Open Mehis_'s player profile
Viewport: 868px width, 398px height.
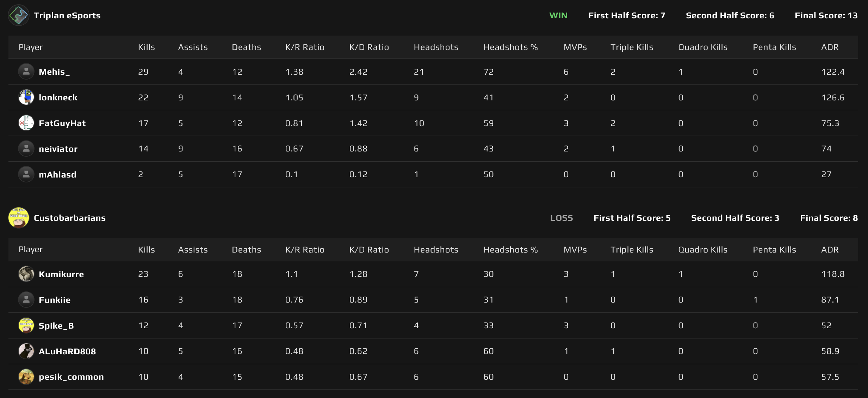tap(54, 71)
